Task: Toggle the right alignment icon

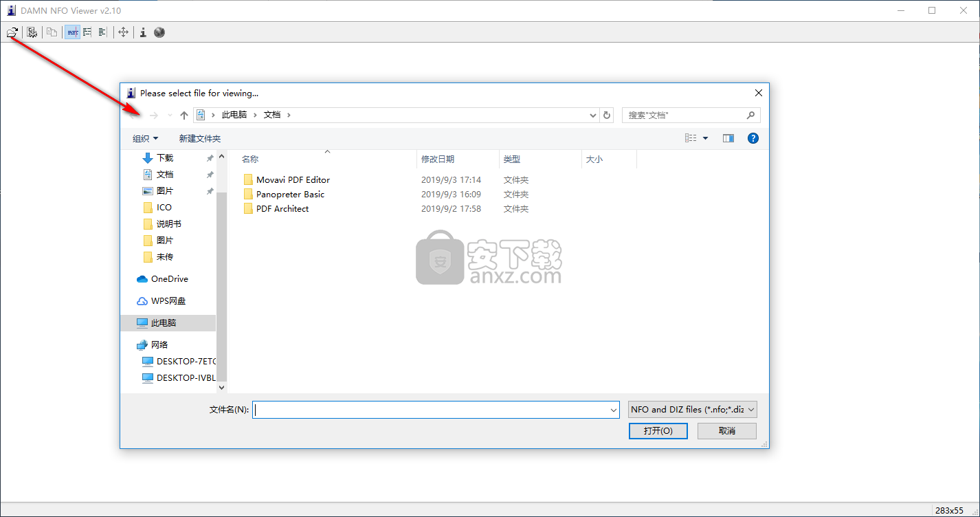Action: tap(102, 32)
